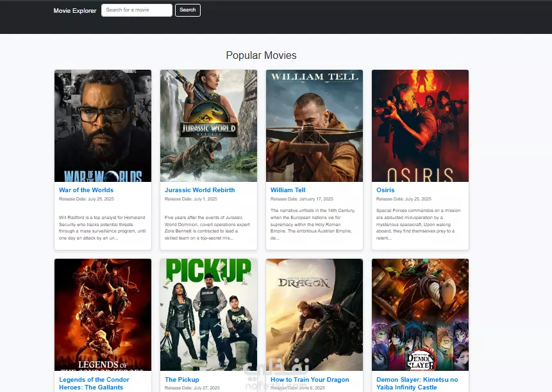Viewport: 552px width, 392px height.
Task: Open Demon Slayer Infinity Castle title link
Action: coord(417,383)
